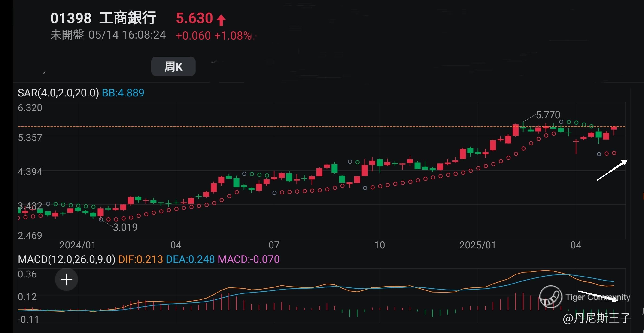
Task: Click the stock code 01398
Action: coord(71,18)
